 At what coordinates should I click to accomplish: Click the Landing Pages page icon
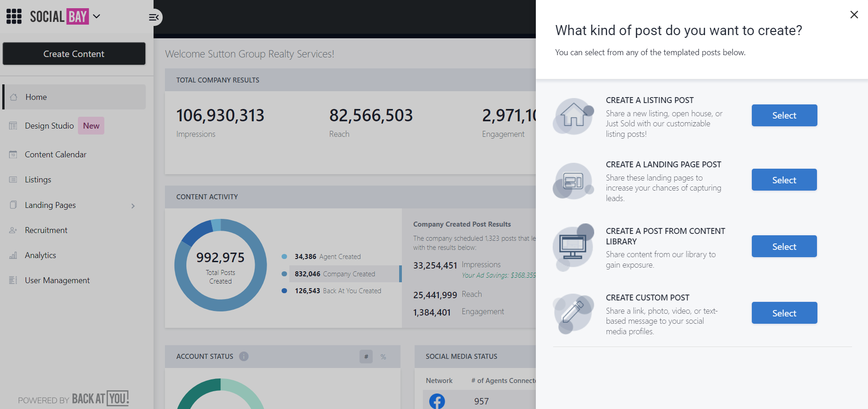point(13,205)
